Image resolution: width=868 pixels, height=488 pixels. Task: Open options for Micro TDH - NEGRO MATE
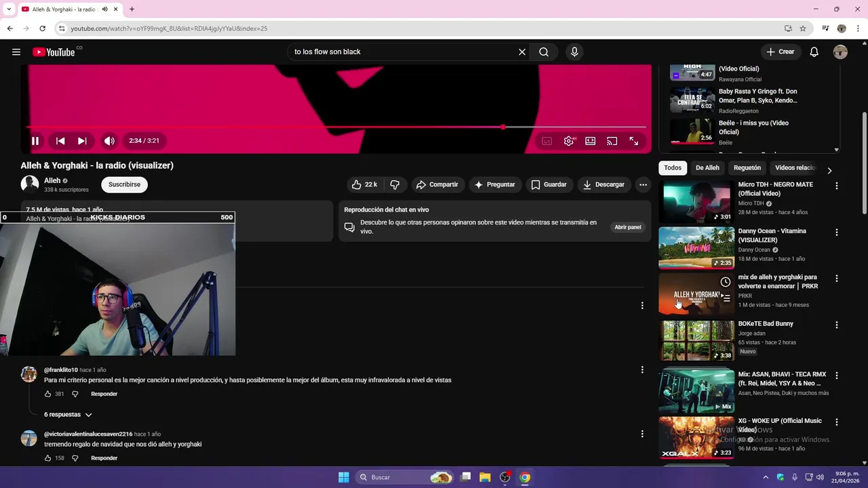click(x=836, y=186)
